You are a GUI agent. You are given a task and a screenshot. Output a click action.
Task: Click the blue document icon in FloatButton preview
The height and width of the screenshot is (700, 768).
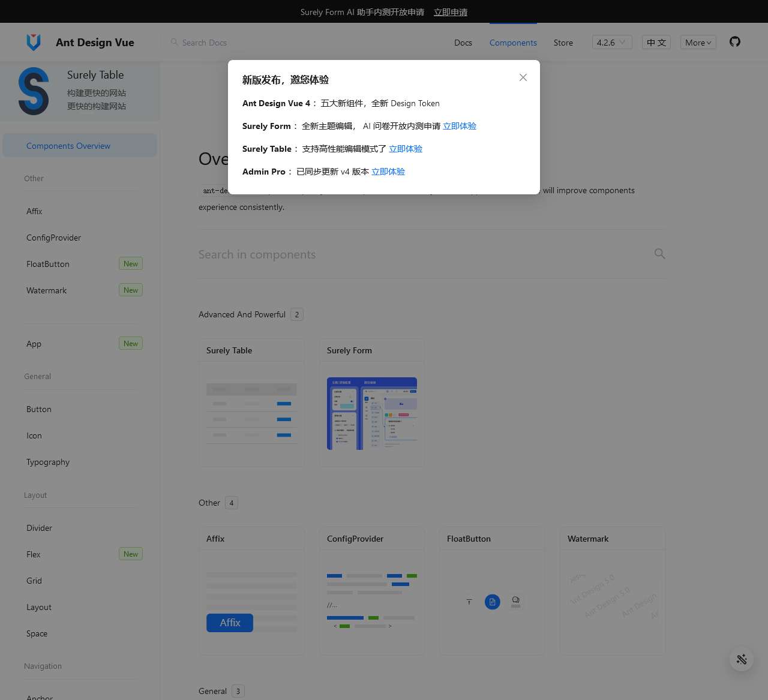tap(492, 602)
